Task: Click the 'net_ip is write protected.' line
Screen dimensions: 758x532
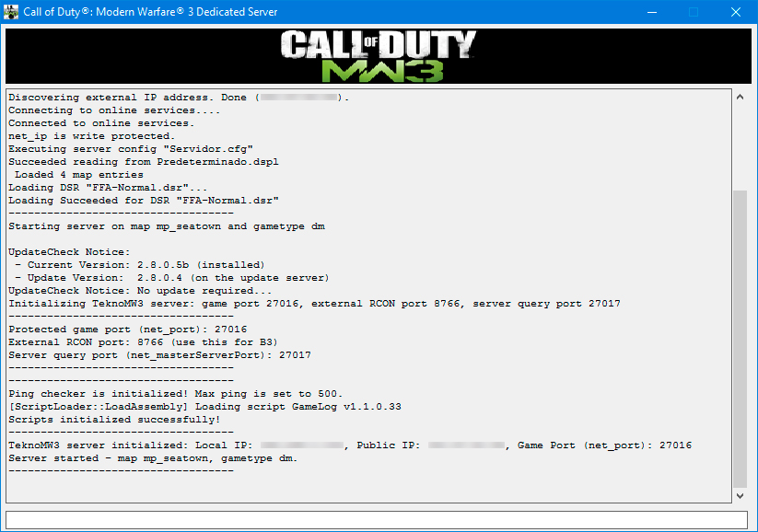Action: coord(92,136)
